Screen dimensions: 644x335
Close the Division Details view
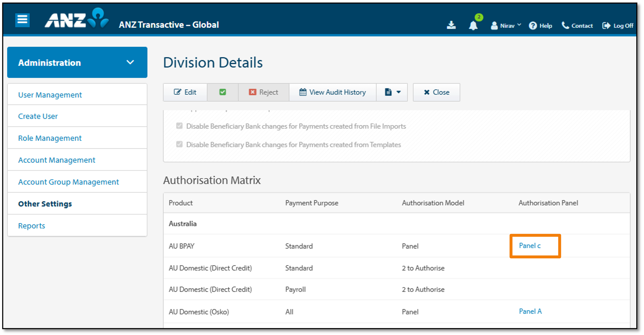point(436,92)
